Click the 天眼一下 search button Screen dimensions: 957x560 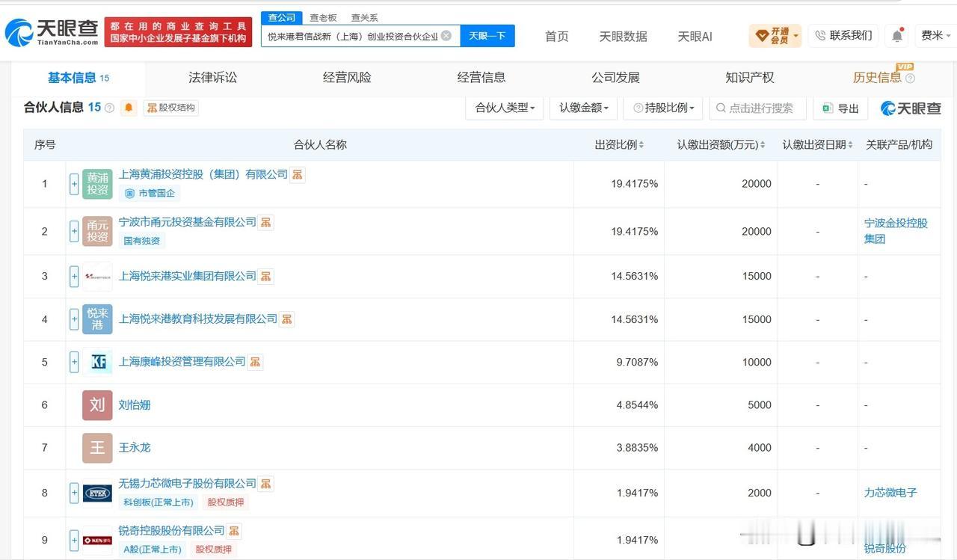coord(487,35)
